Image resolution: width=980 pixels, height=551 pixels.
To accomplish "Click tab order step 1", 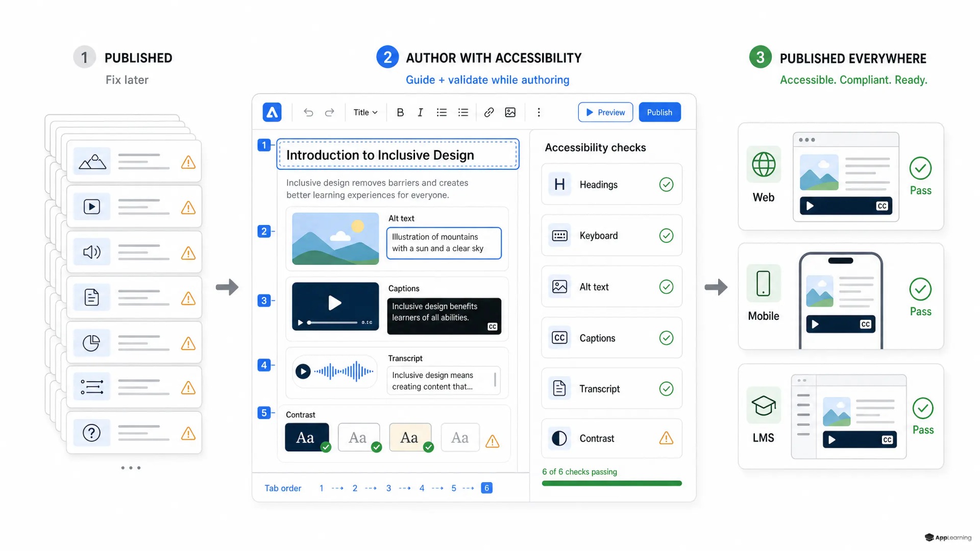I will (x=322, y=488).
